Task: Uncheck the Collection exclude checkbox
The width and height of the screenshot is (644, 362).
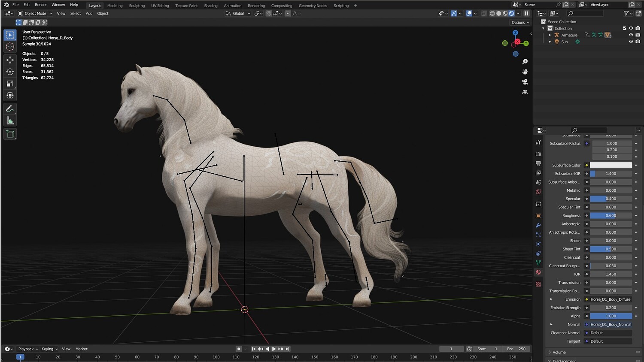Action: click(625, 28)
